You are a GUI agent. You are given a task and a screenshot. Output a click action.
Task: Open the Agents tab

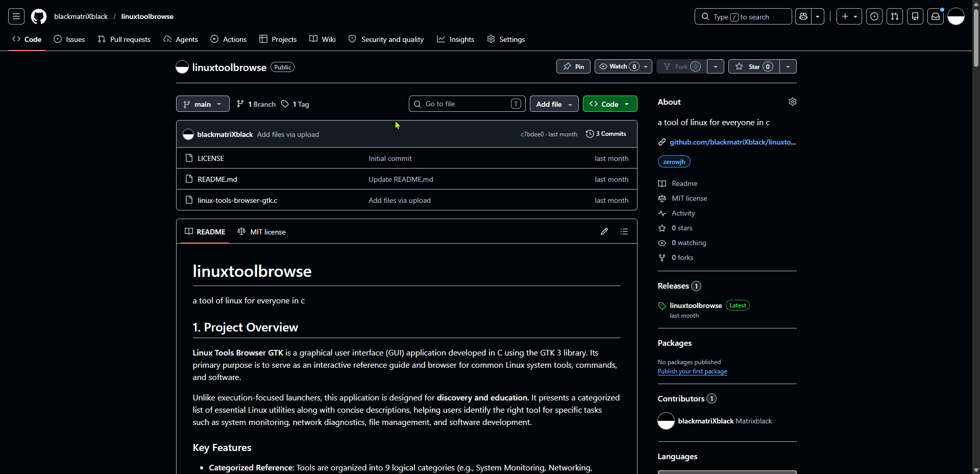click(181, 39)
